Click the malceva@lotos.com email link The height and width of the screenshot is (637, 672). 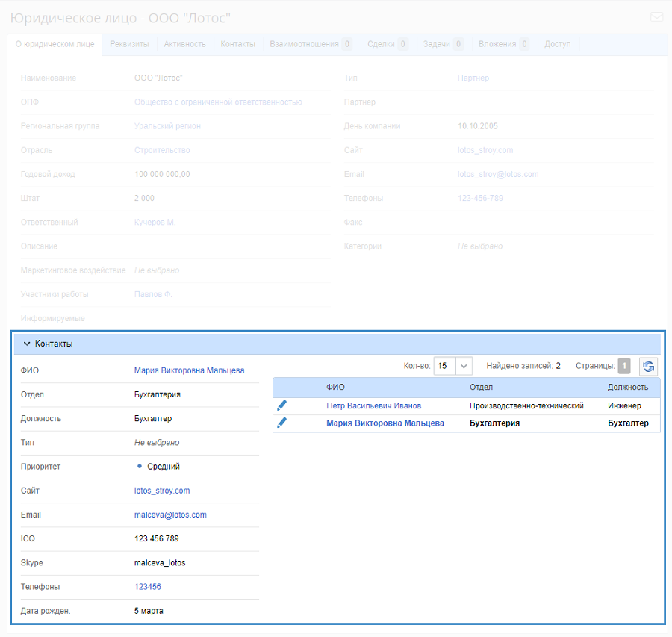[x=170, y=515]
